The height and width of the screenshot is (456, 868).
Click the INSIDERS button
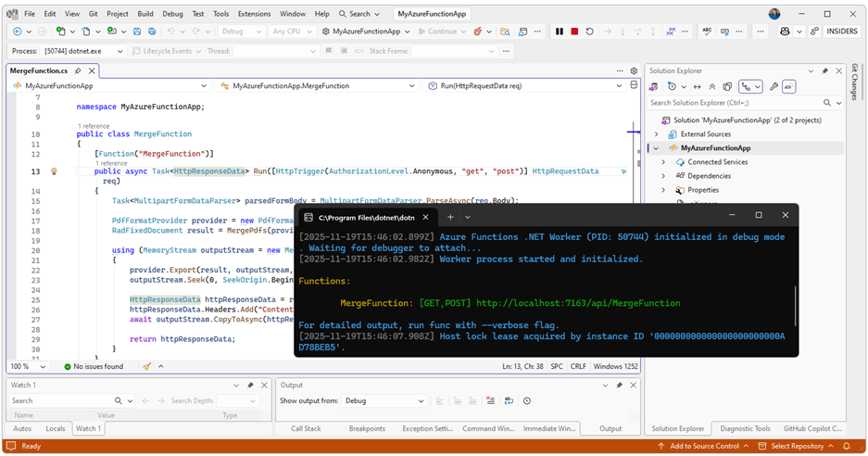click(x=842, y=32)
